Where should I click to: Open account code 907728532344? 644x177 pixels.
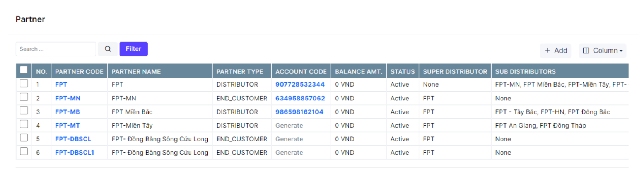click(300, 85)
